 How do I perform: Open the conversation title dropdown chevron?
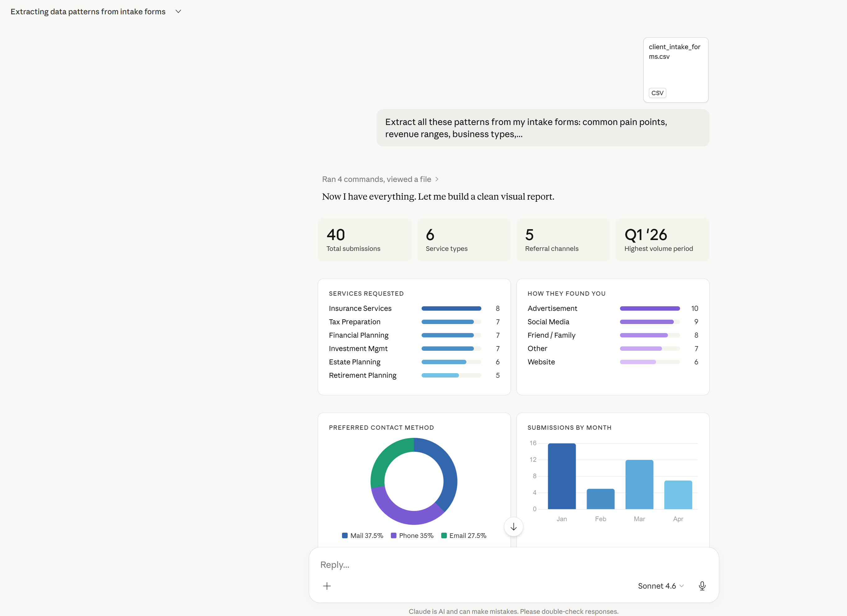tap(178, 12)
